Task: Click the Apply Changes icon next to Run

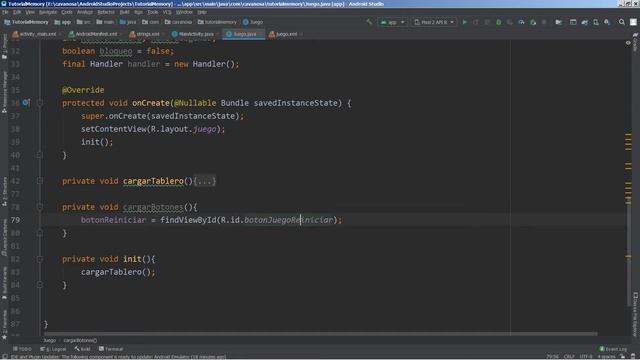Action: pos(476,22)
